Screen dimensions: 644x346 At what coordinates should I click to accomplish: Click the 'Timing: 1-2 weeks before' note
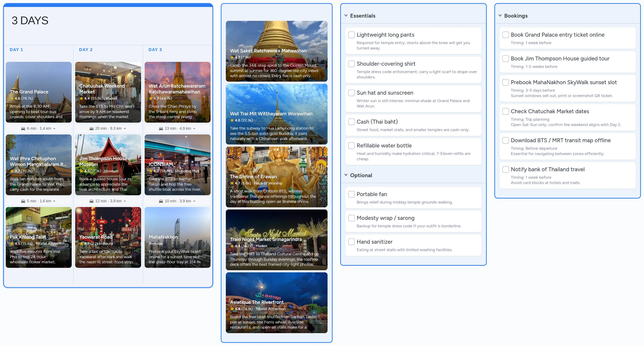[534, 67]
